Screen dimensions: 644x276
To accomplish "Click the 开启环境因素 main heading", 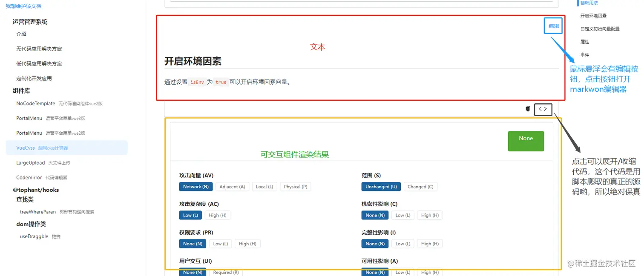I will click(x=193, y=61).
